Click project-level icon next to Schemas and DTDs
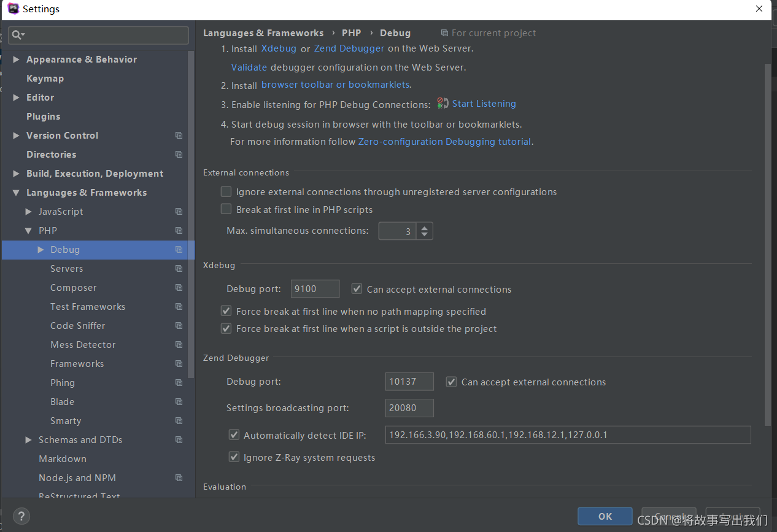Screen dimensions: 777x532 point(179,440)
